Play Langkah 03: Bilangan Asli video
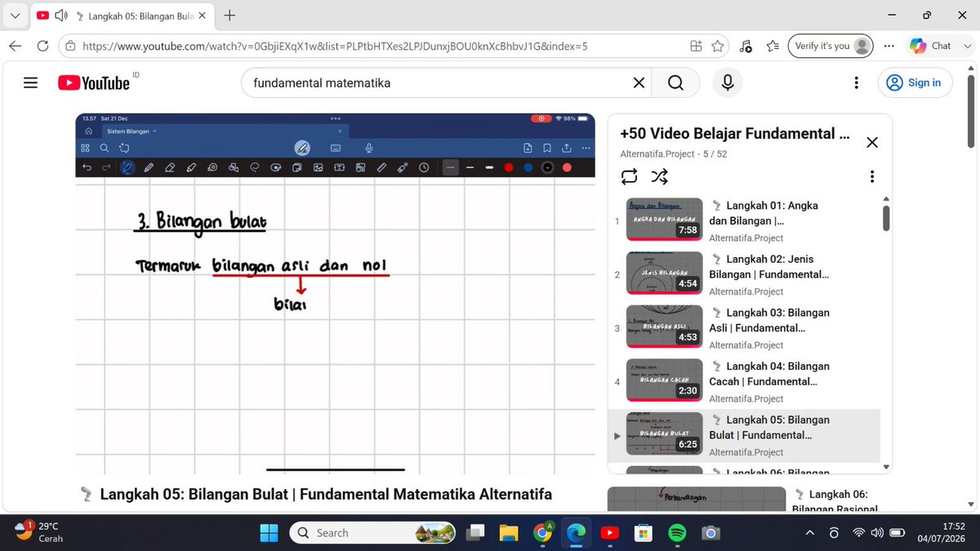 [x=744, y=328]
